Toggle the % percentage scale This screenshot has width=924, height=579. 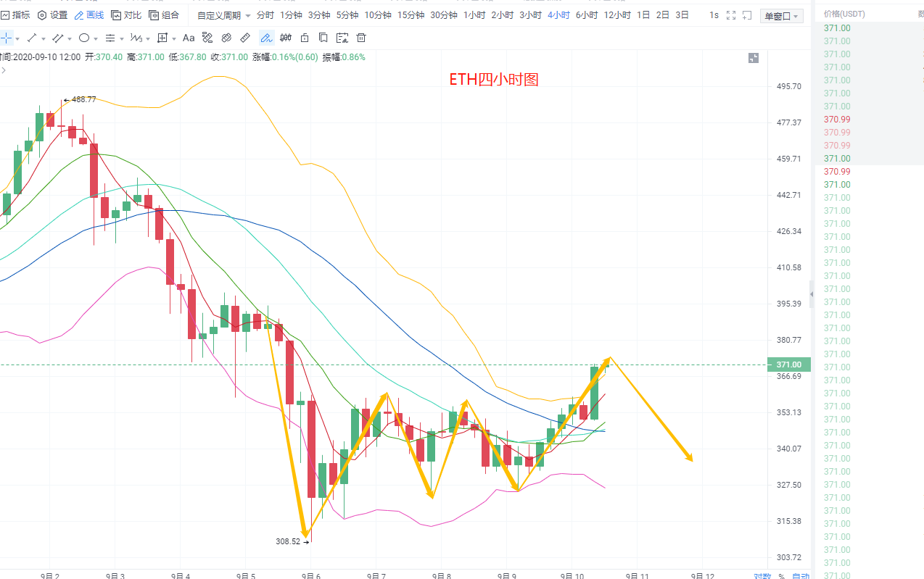(x=781, y=576)
